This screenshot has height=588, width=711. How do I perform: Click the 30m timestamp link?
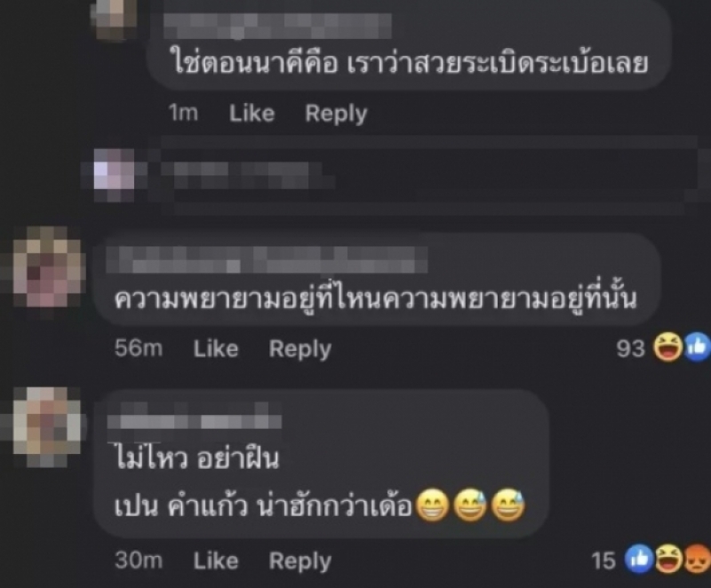[139, 560]
